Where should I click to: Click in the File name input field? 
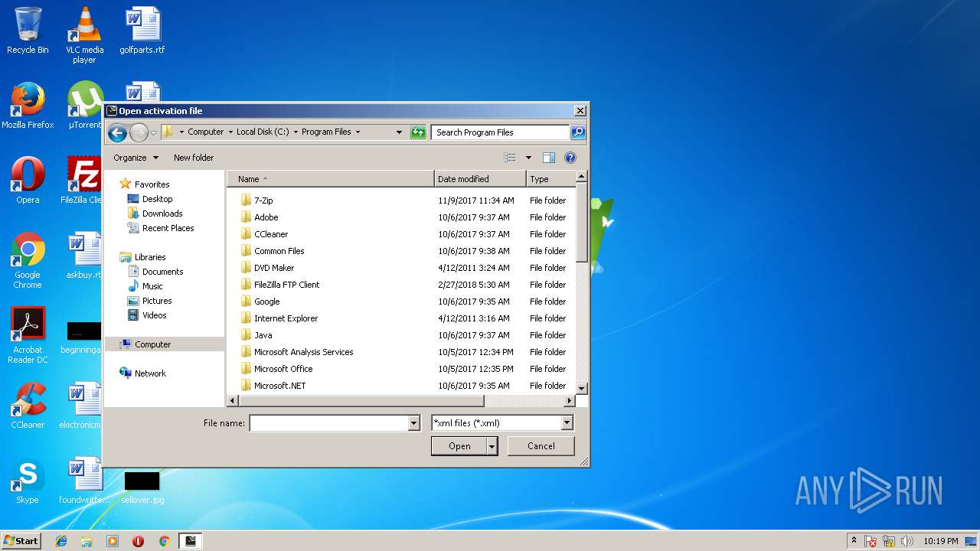[329, 423]
